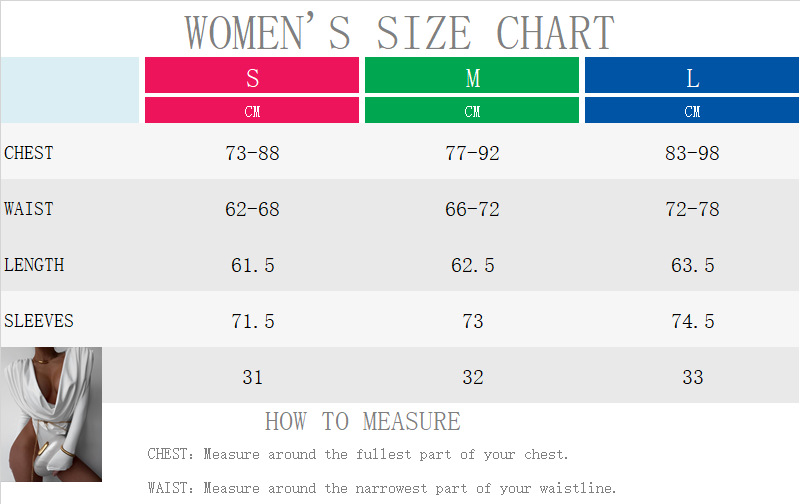Click the chest measuring instruction text
Viewport: 800px width, 504px height.
[358, 455]
